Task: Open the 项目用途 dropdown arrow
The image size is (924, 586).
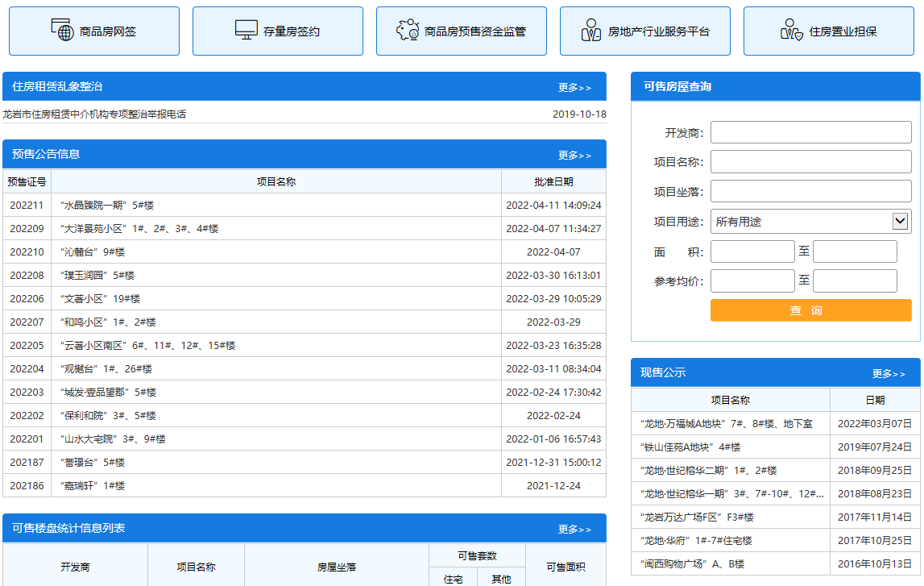Action: click(x=901, y=221)
